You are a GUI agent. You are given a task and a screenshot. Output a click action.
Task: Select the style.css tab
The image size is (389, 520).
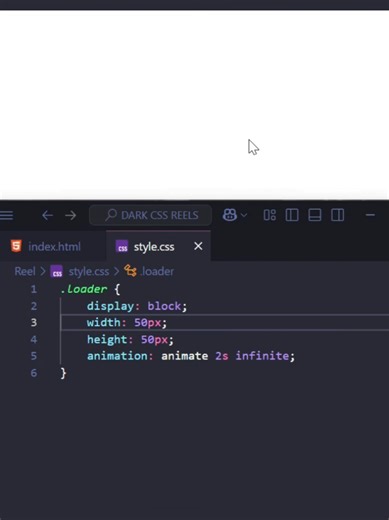158,247
